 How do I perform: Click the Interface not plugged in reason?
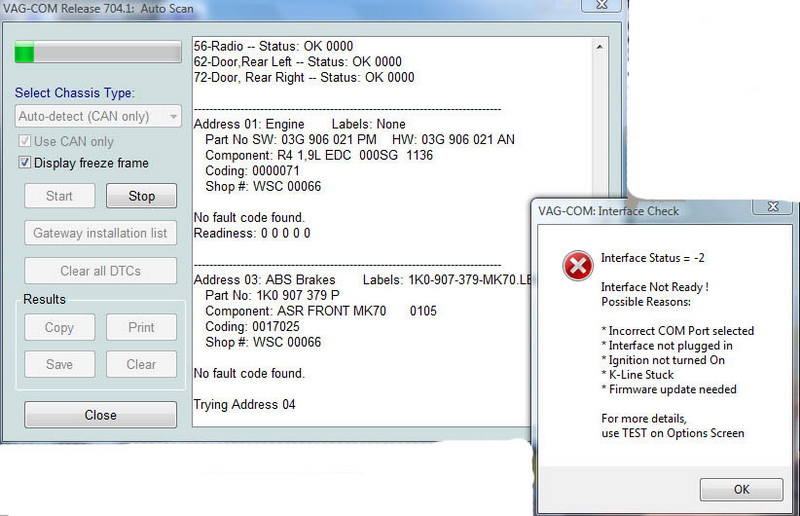point(667,346)
